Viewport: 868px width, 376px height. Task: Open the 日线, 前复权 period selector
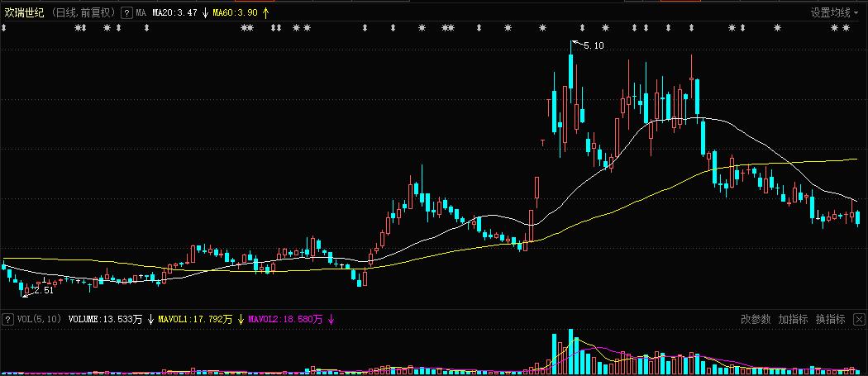pos(84,13)
